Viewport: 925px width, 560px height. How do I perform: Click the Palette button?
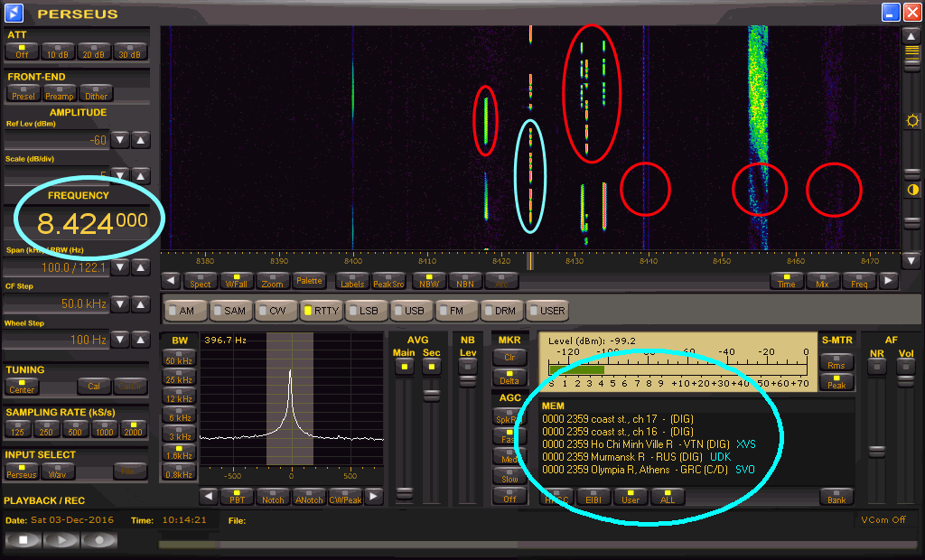[x=309, y=281]
